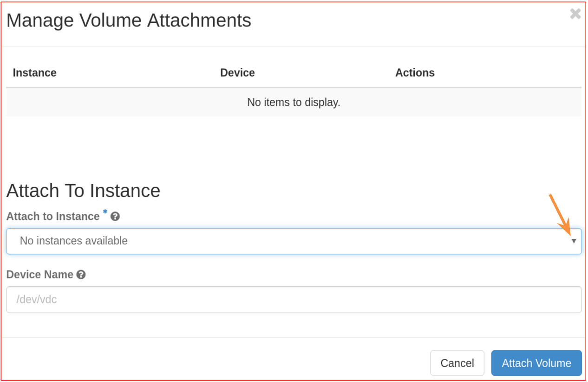Select the Device column header

click(237, 73)
